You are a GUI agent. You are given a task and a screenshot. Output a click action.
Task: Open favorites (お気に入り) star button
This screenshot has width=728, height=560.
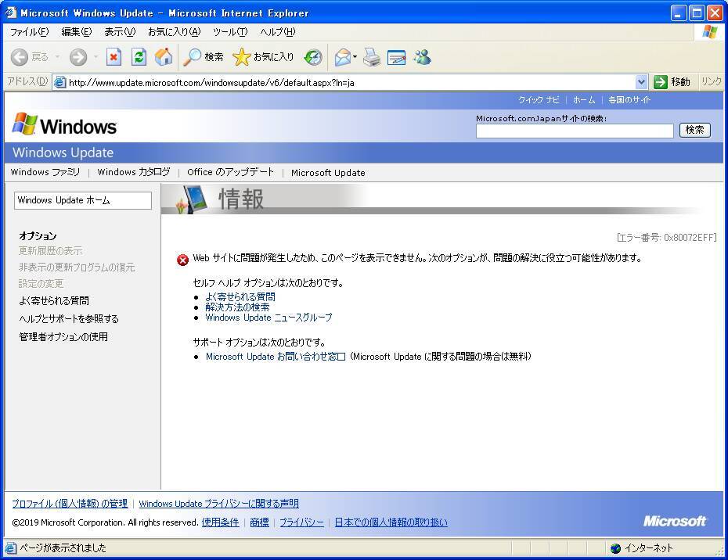click(263, 57)
